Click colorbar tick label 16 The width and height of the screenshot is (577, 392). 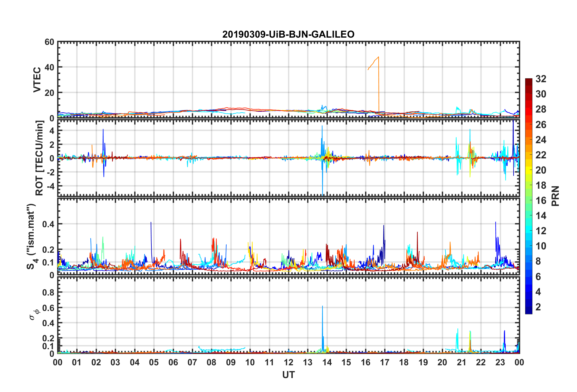click(x=541, y=201)
